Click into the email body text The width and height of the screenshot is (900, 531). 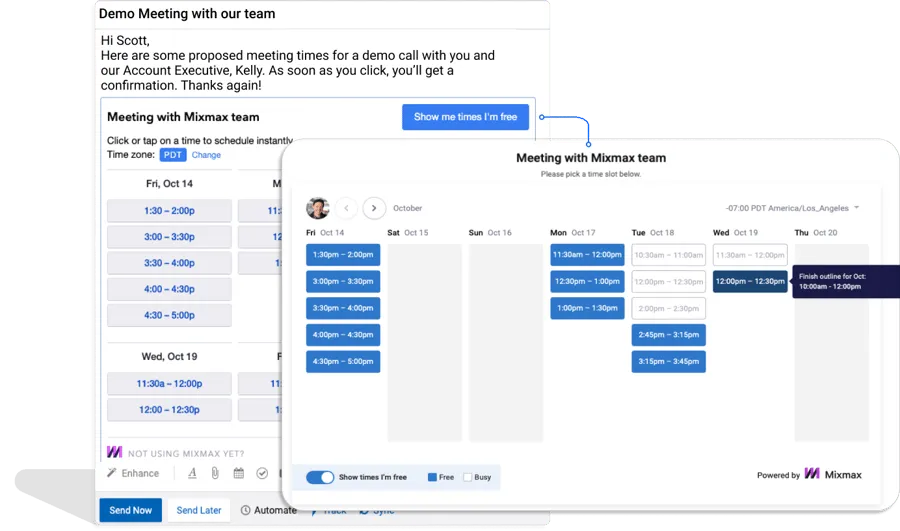tap(297, 63)
